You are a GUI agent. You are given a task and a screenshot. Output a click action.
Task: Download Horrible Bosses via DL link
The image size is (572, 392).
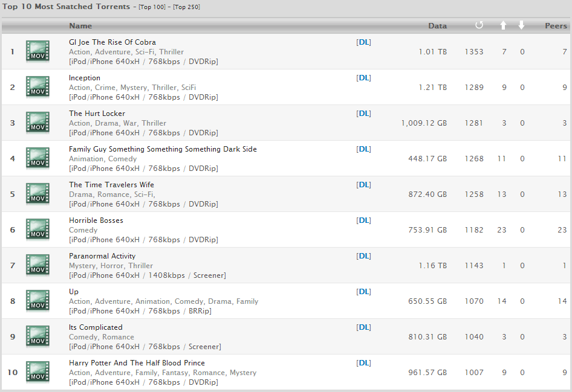363,221
